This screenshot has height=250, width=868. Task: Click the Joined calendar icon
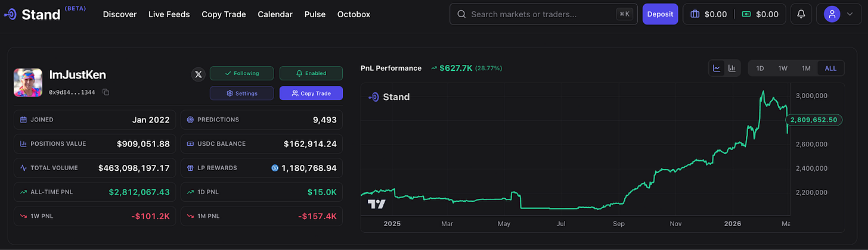pyautogui.click(x=23, y=120)
